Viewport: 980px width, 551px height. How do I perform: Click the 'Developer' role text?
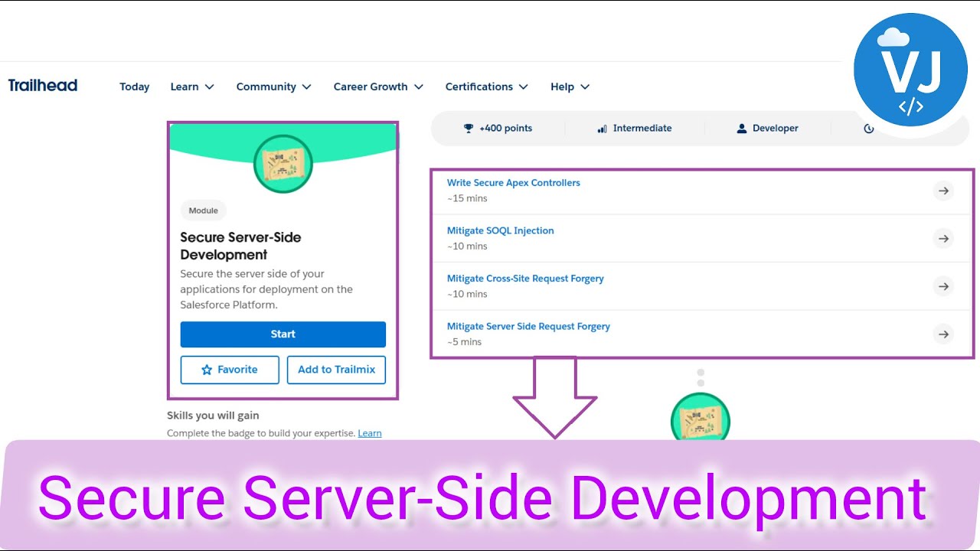[776, 129]
